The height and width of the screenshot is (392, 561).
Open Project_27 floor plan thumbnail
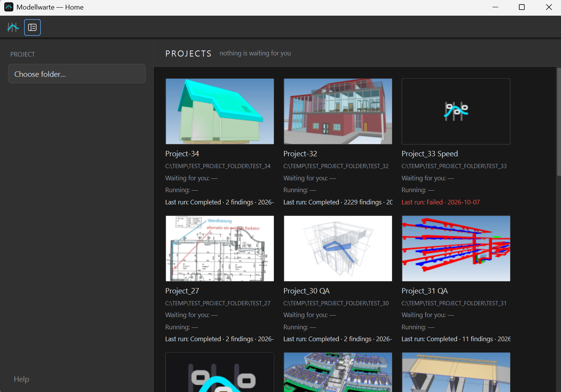pyautogui.click(x=220, y=248)
